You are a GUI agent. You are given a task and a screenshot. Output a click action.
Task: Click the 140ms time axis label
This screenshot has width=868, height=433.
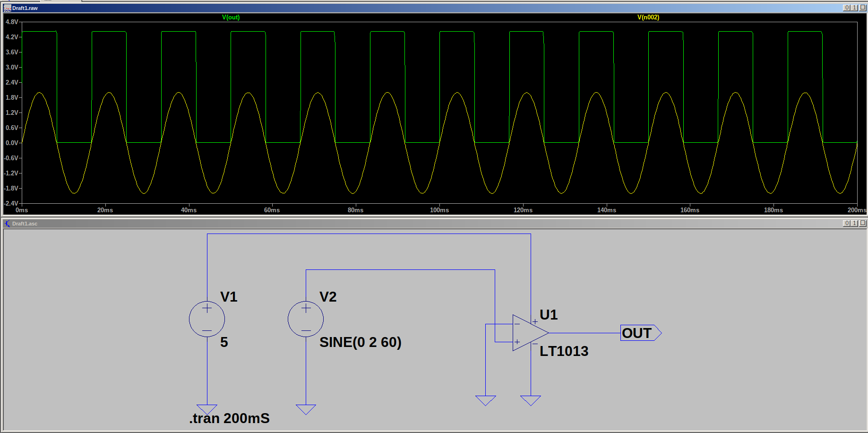(607, 210)
